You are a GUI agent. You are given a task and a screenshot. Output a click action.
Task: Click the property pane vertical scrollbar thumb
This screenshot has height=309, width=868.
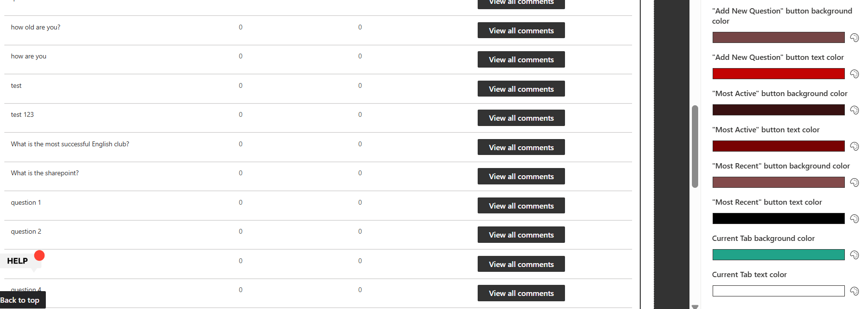695,146
